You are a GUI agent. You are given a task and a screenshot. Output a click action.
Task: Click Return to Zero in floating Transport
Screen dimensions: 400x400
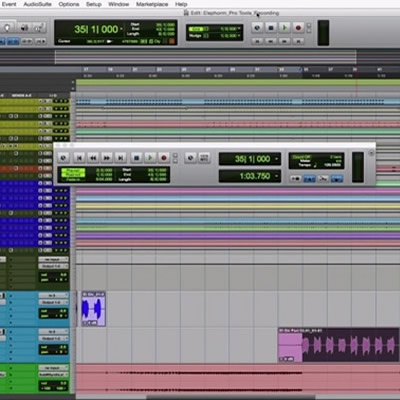pos(79,158)
